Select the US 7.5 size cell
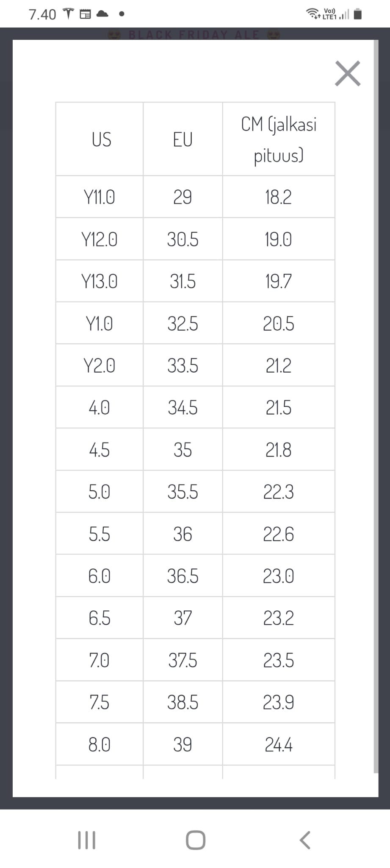 [x=100, y=702]
